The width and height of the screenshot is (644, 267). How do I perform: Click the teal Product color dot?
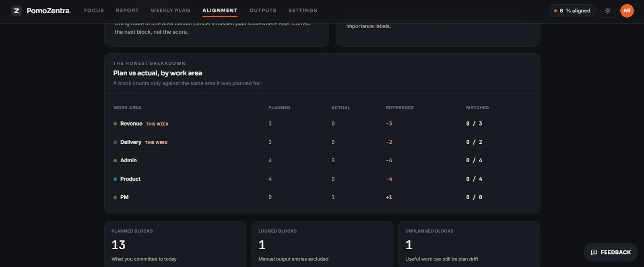coord(115,179)
